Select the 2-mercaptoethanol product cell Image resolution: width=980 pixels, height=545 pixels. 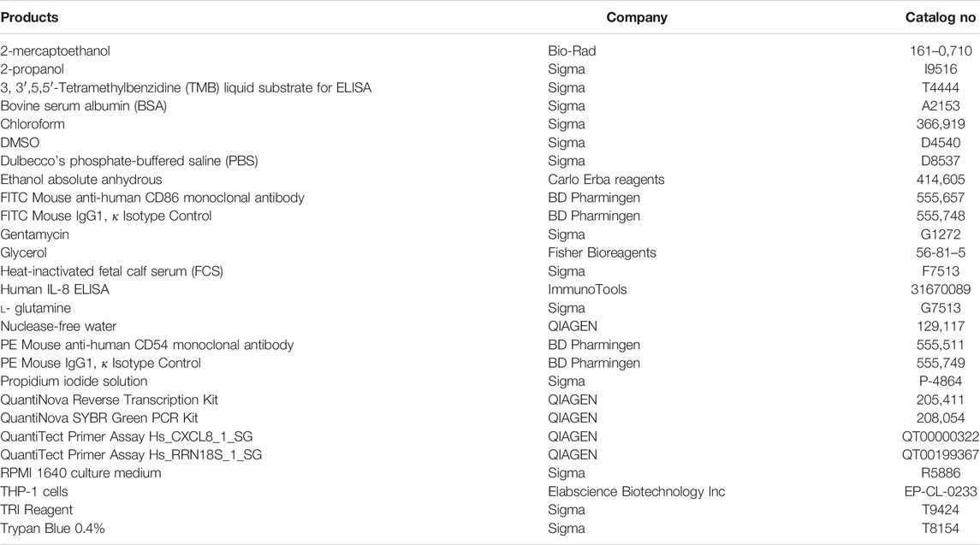(55, 51)
